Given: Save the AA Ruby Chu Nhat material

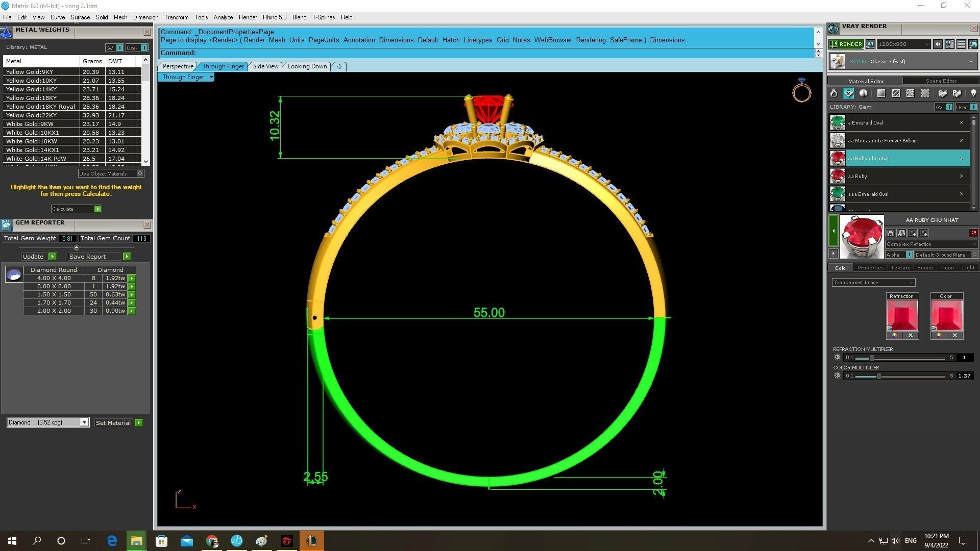Looking at the screenshot, I should click(x=890, y=233).
